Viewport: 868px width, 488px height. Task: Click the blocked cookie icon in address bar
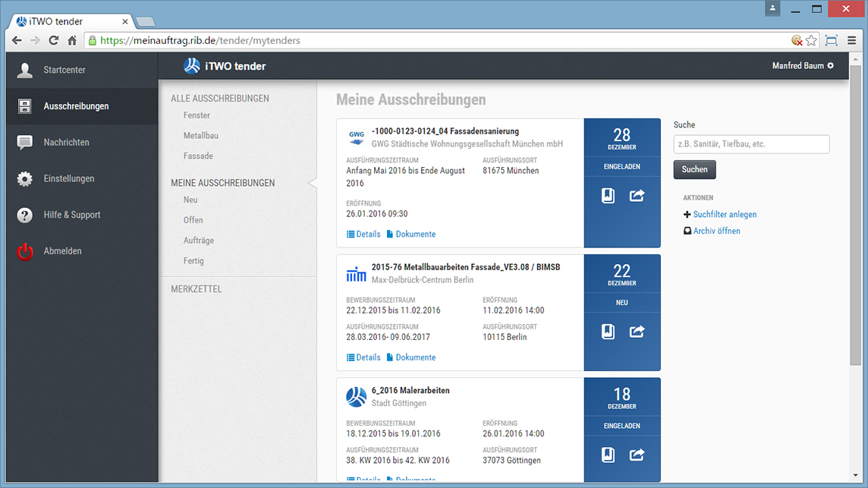(797, 40)
